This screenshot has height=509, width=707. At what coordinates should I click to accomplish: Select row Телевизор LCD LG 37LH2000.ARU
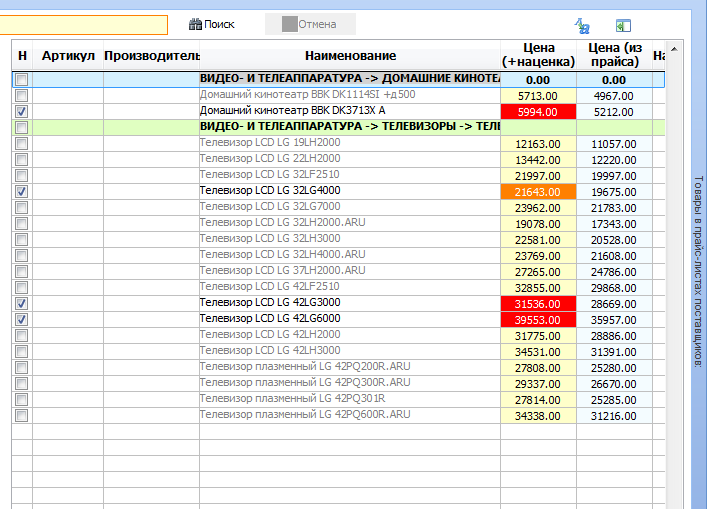pos(338,272)
